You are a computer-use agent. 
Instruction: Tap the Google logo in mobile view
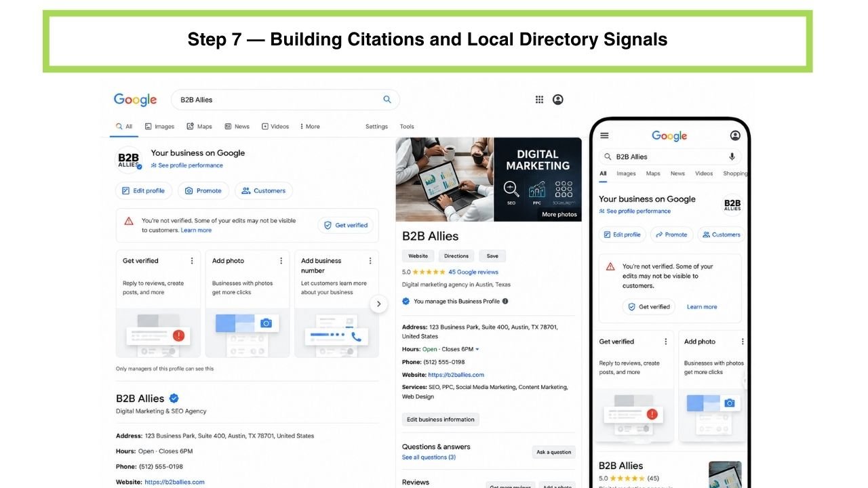tap(669, 136)
